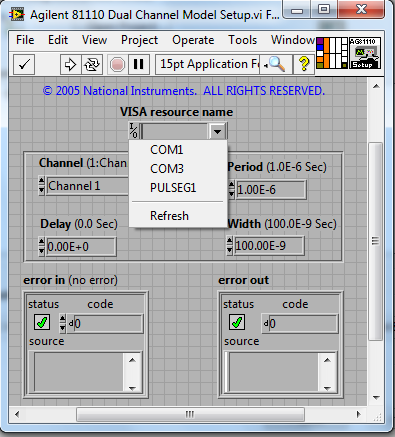
Task: Click the window vertical scrollbar thumb
Action: click(376, 241)
